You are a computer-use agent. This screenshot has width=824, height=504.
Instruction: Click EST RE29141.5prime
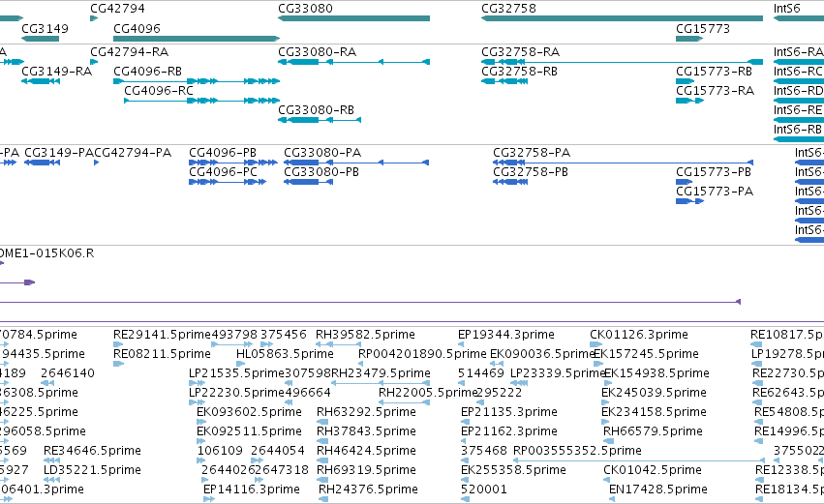[162, 335]
